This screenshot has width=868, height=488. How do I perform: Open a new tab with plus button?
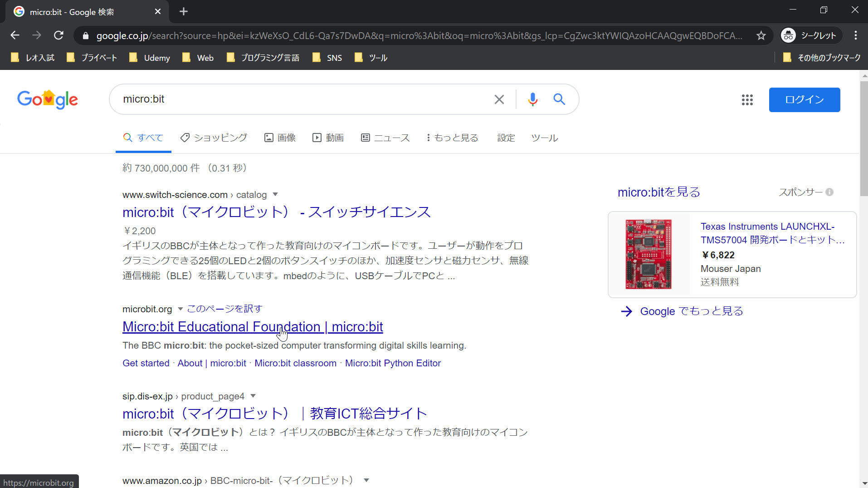184,11
